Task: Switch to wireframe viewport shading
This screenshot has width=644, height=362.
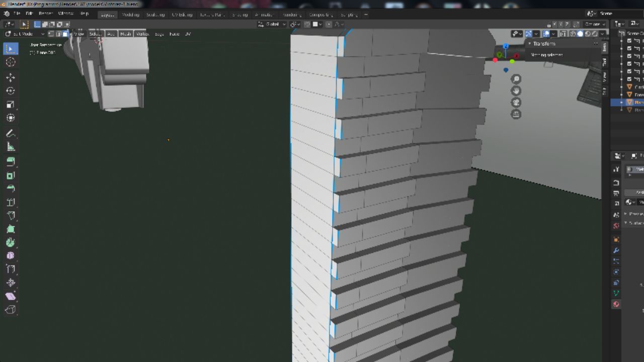Action: [573, 34]
